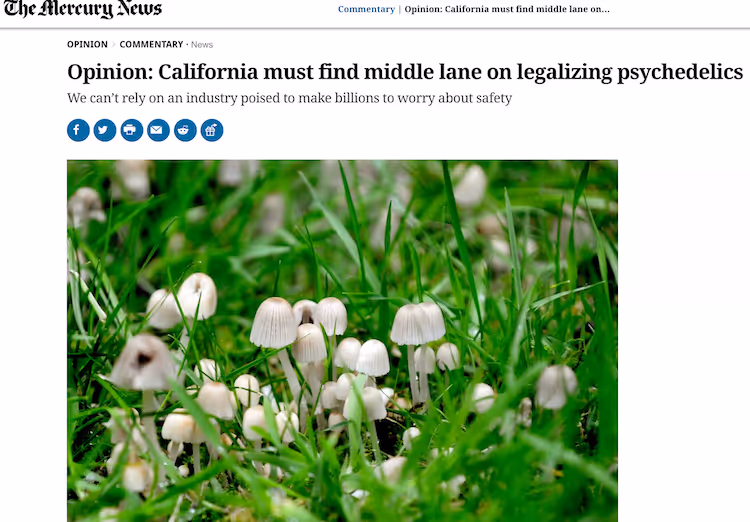This screenshot has width=750, height=522.
Task: Open the COMMENTARY breadcrumb section
Action: tap(151, 44)
